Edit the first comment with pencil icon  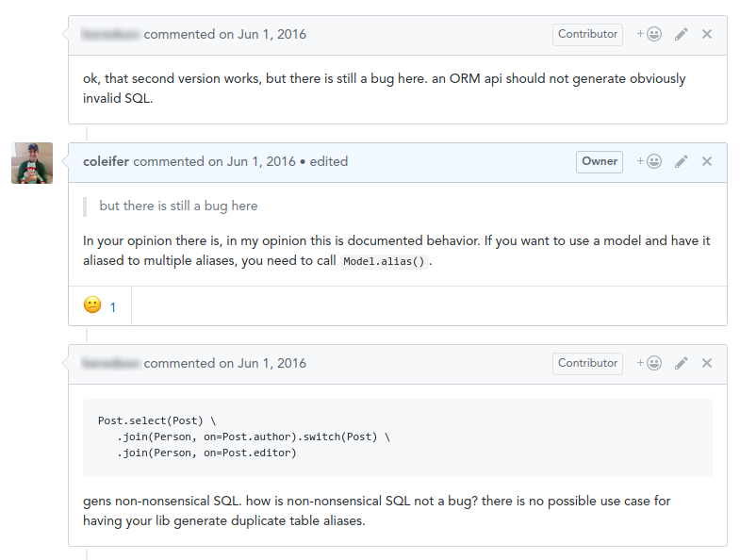coord(681,34)
